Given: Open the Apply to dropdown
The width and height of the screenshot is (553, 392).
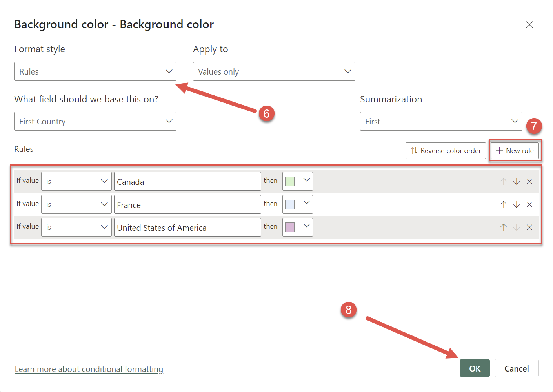Looking at the screenshot, I should point(274,71).
